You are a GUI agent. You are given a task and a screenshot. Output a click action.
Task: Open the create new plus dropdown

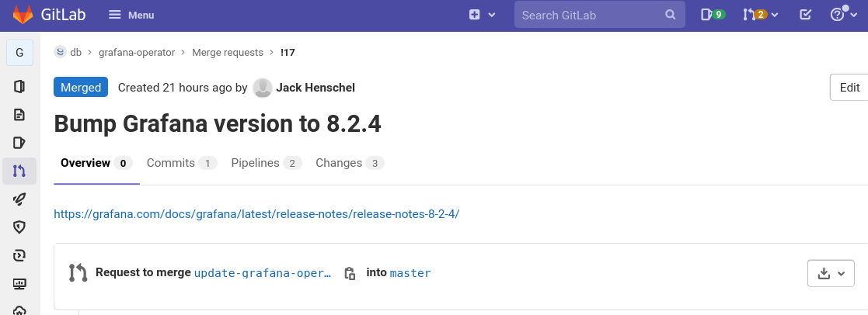(x=482, y=15)
